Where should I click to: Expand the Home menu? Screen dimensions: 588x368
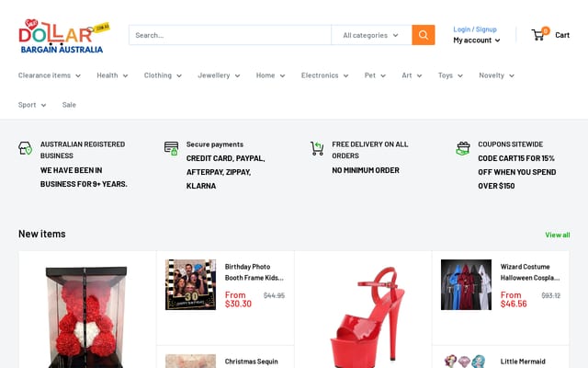pos(270,75)
